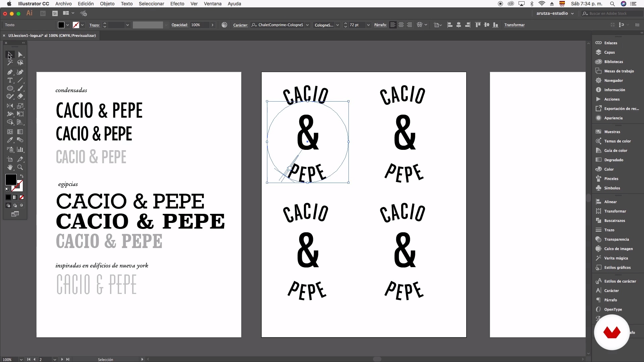The image size is (644, 362).
Task: Select the Magic Wand tool
Action: pyautogui.click(x=10, y=63)
